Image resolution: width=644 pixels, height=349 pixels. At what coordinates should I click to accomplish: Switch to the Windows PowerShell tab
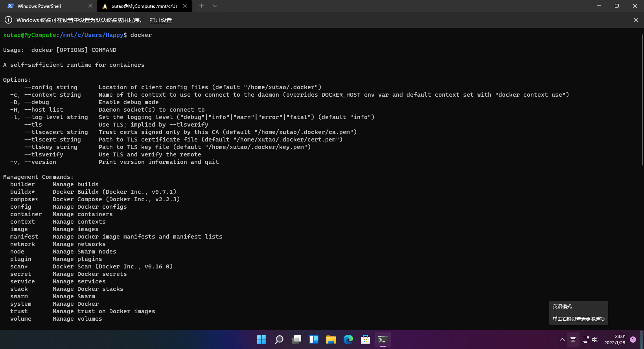click(x=48, y=6)
